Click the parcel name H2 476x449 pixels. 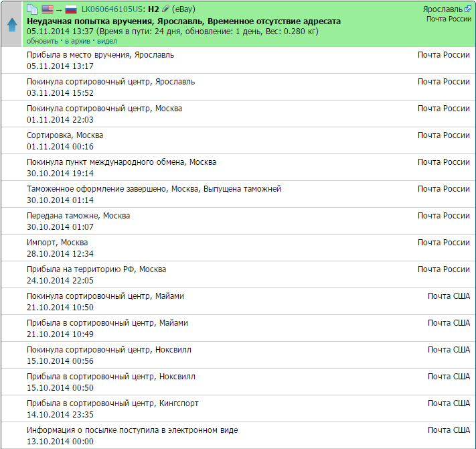point(153,9)
